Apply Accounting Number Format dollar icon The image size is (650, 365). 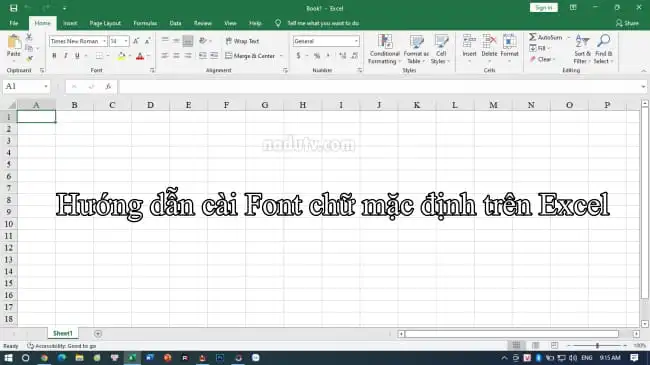tap(298, 56)
